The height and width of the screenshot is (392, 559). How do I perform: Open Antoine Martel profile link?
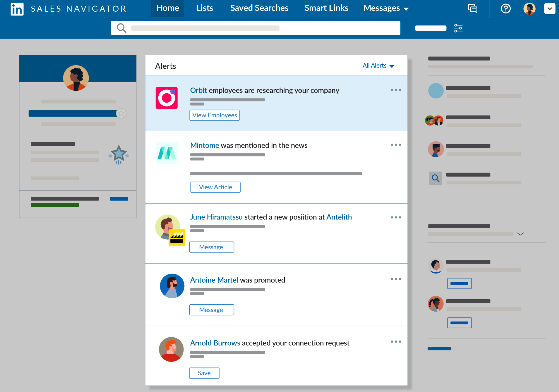(x=214, y=280)
